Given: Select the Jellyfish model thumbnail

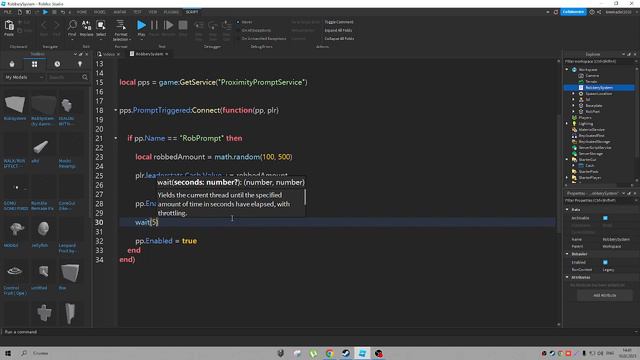Looking at the screenshot, I should coord(42,229).
